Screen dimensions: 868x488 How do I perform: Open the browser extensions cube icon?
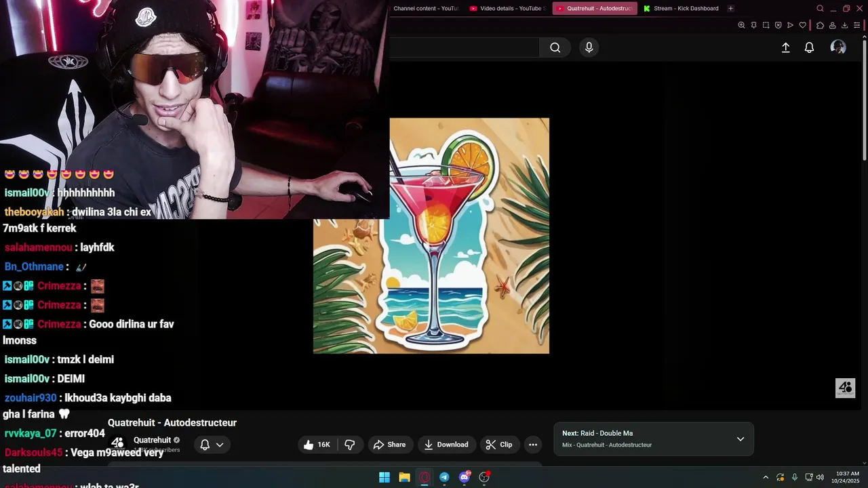[x=820, y=25]
